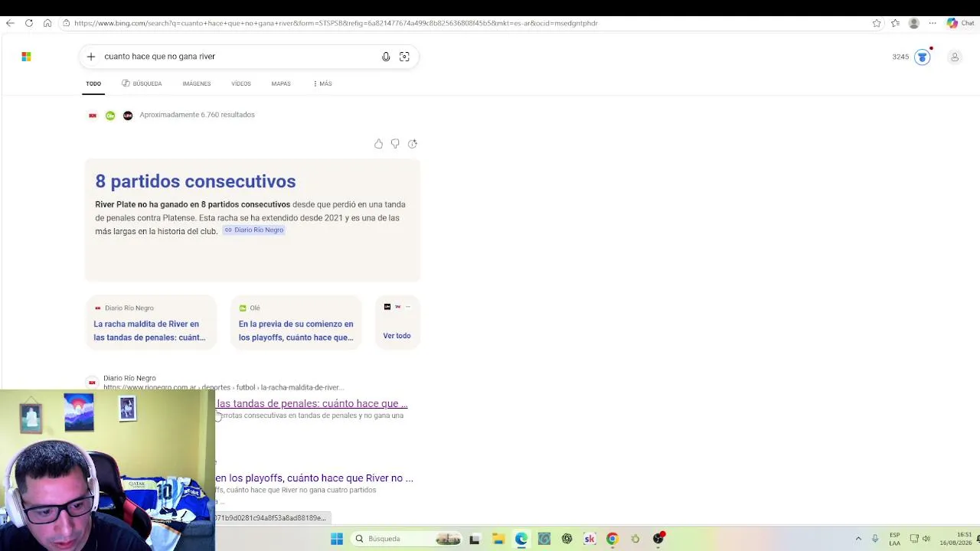This screenshot has height=551, width=980.
Task: Open the 'La racha maldita de River' card
Action: (151, 322)
